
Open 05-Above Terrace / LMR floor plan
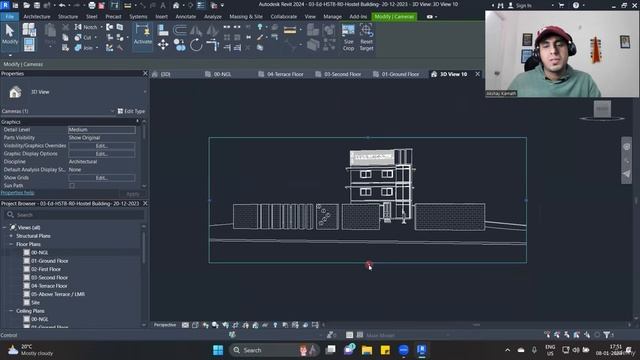tap(58, 294)
